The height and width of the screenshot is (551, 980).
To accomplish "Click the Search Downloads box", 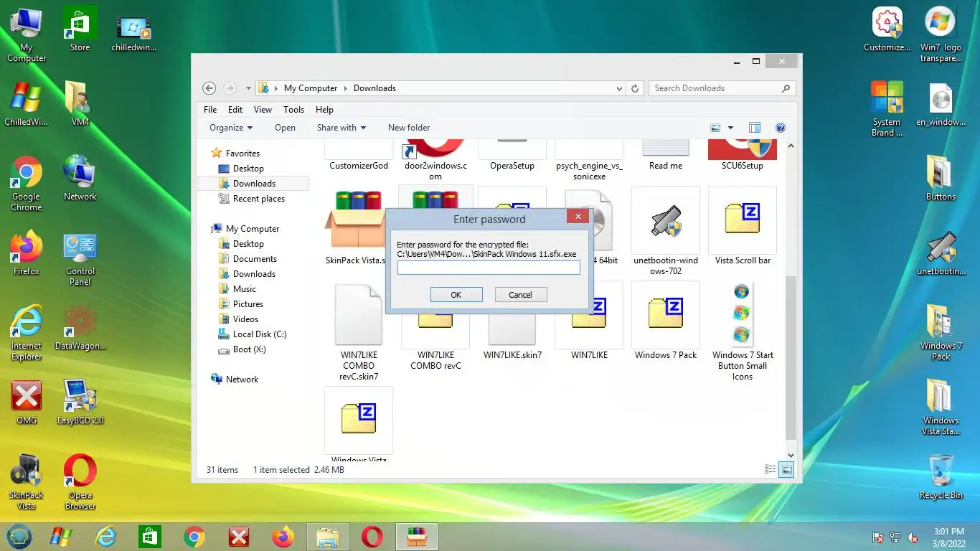I will pyautogui.click(x=722, y=88).
